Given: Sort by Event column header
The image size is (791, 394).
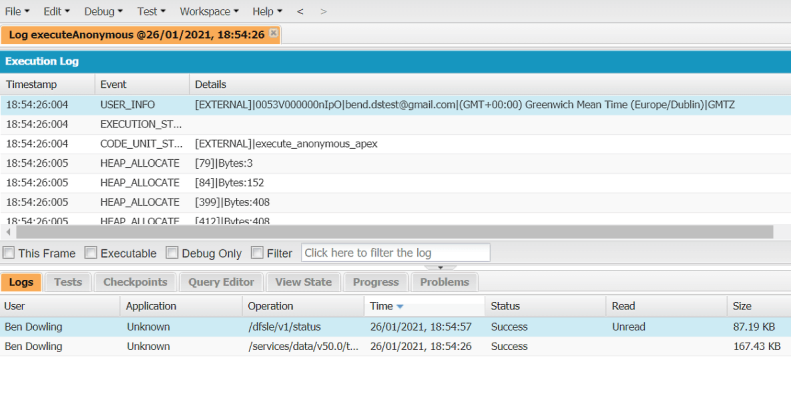Looking at the screenshot, I should coord(142,84).
